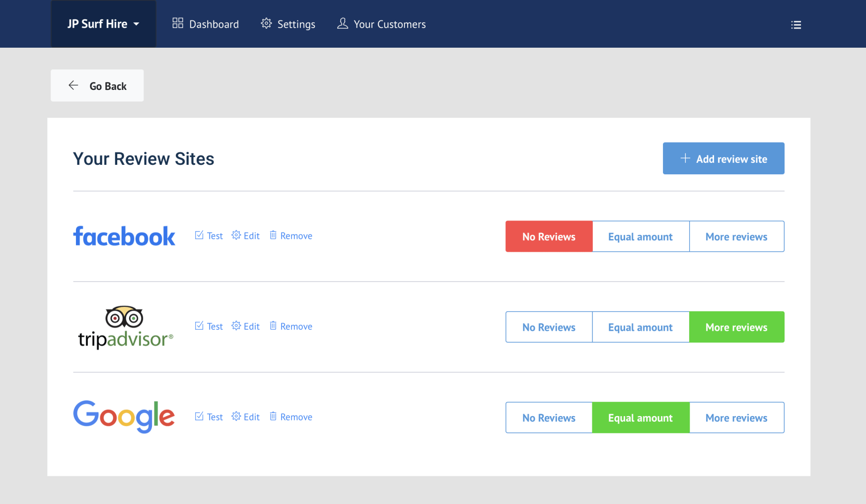Click the Remove trash icon for facebook
Screen dimensions: 866x504
[x=273, y=235]
